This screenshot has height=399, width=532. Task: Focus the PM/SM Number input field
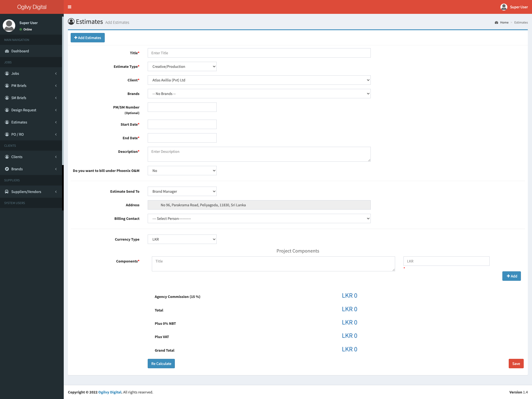point(182,107)
